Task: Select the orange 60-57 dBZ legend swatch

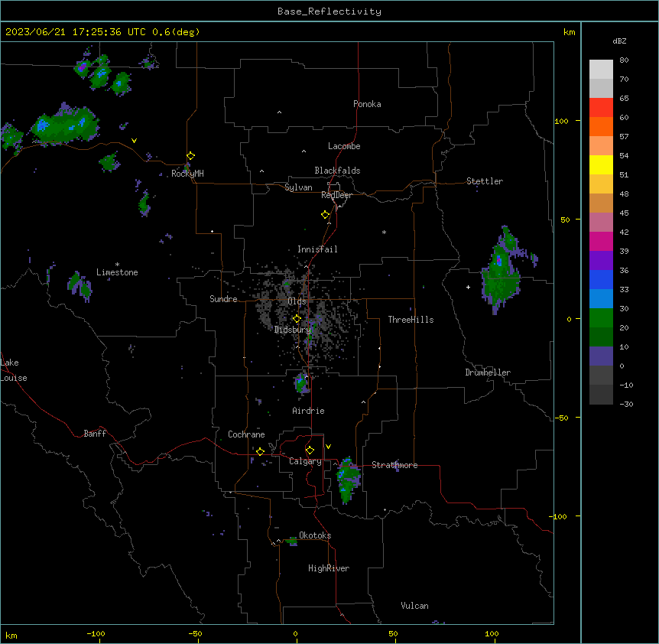Action: coord(601,126)
